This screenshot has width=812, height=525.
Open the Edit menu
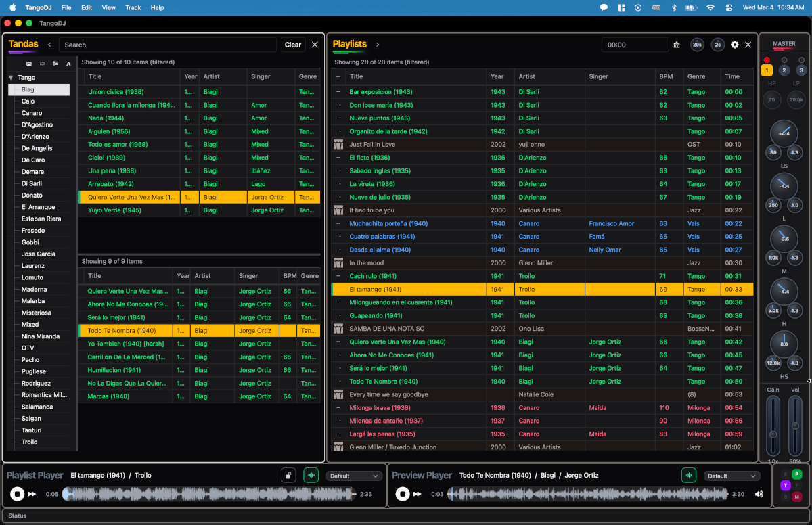(x=87, y=7)
